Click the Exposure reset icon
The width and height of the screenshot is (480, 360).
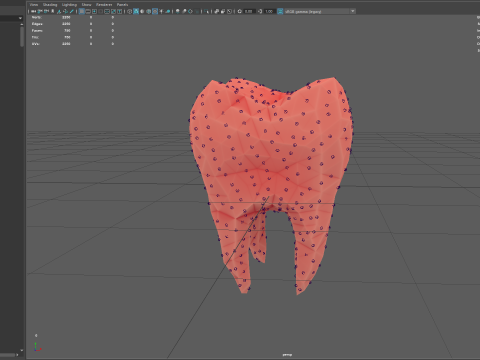point(240,11)
